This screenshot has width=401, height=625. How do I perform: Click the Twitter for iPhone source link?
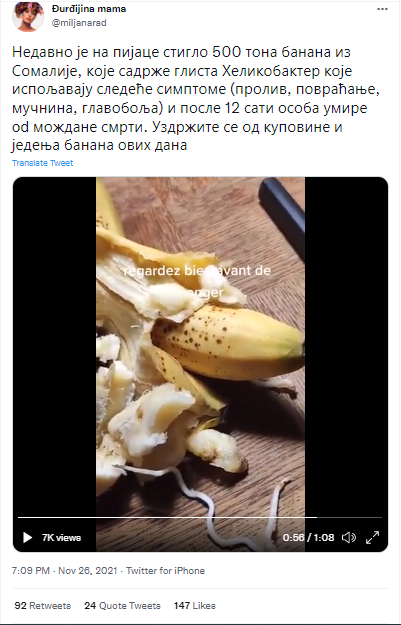[165, 571]
